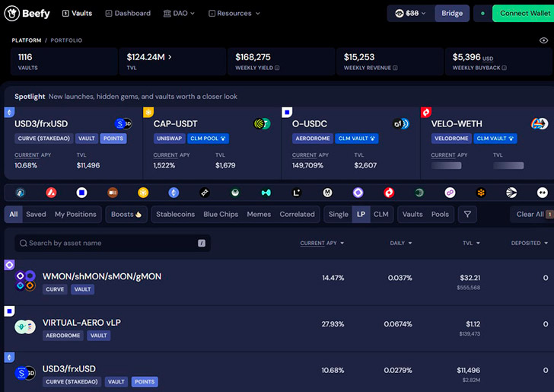Screen dimensions: 554x392
Task: Click Clear All filters button
Action: click(532, 214)
